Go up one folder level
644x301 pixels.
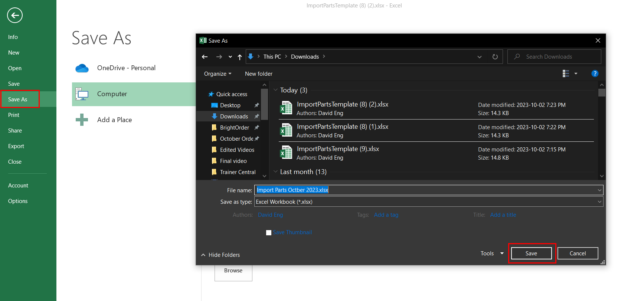pos(240,57)
